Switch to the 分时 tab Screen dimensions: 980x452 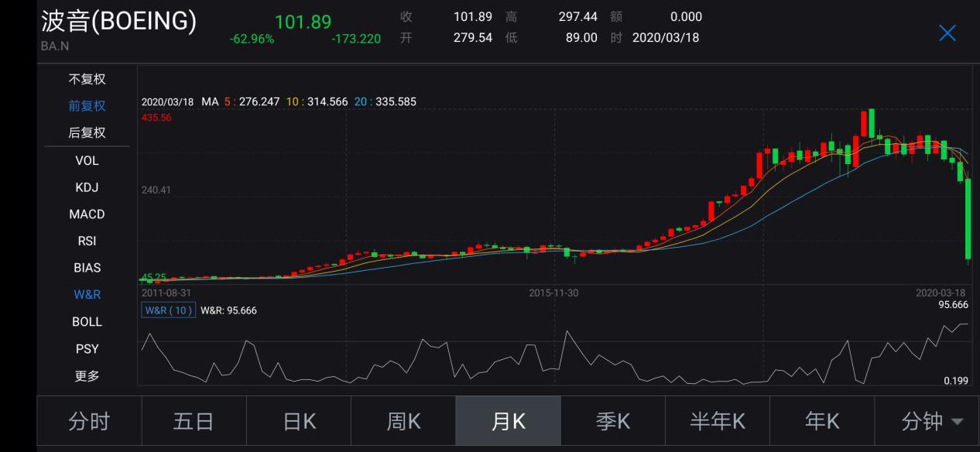point(89,421)
